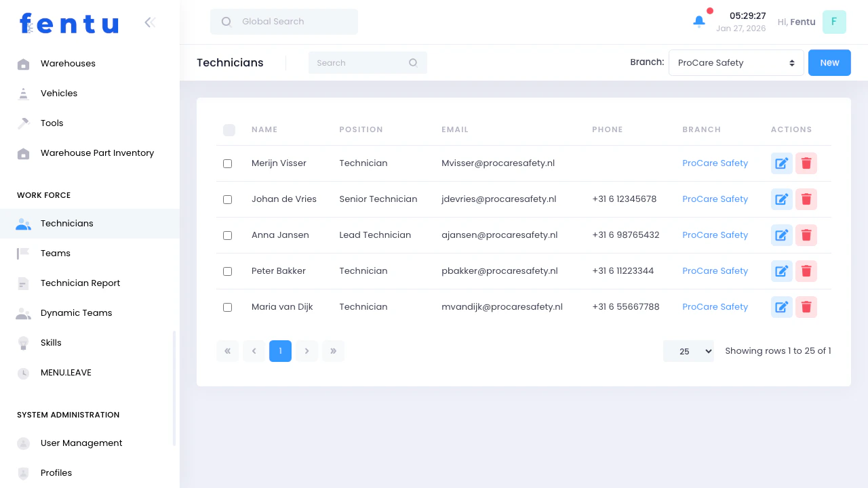This screenshot has width=868, height=488.
Task: Open the Branch dropdown showing ProCare Safety
Action: click(x=736, y=62)
